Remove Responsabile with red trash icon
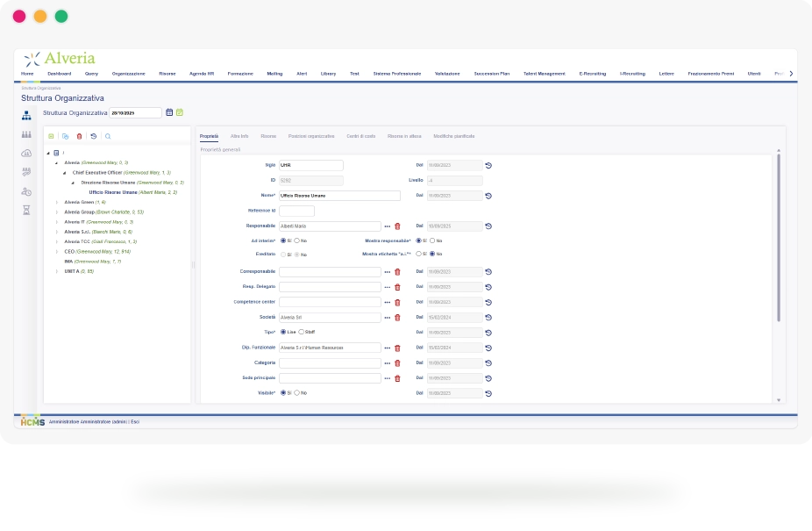The width and height of the screenshot is (812, 531). [398, 226]
